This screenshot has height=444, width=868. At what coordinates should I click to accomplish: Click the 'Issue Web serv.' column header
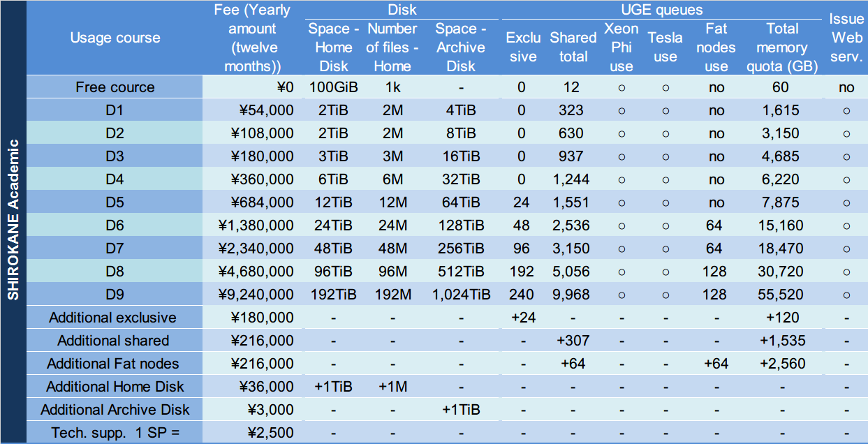pos(846,38)
